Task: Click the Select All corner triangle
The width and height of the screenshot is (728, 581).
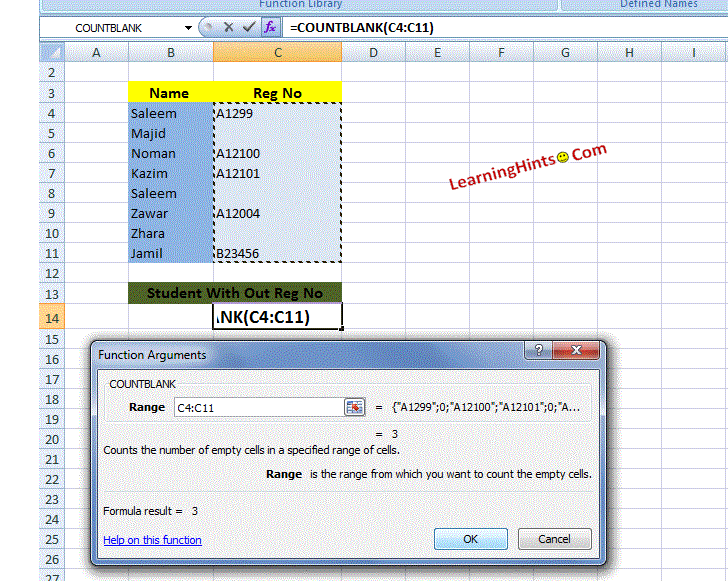Action: pos(52,52)
